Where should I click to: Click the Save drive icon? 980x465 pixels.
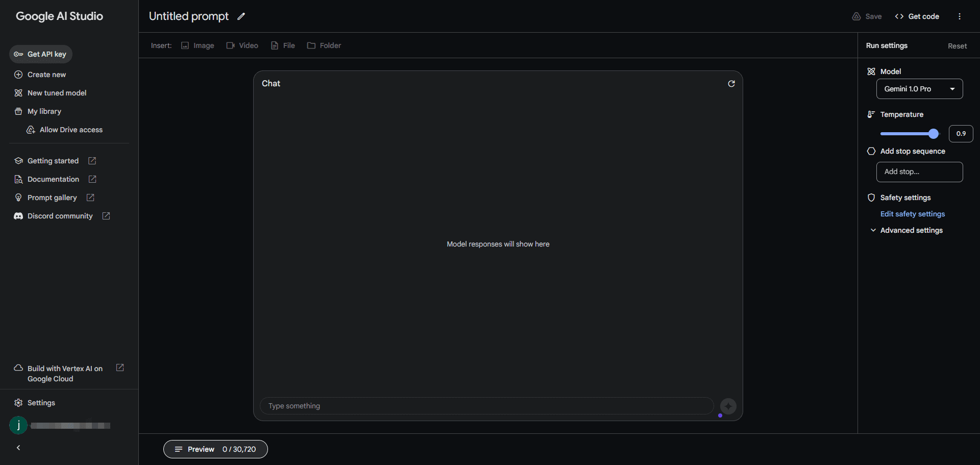point(856,16)
